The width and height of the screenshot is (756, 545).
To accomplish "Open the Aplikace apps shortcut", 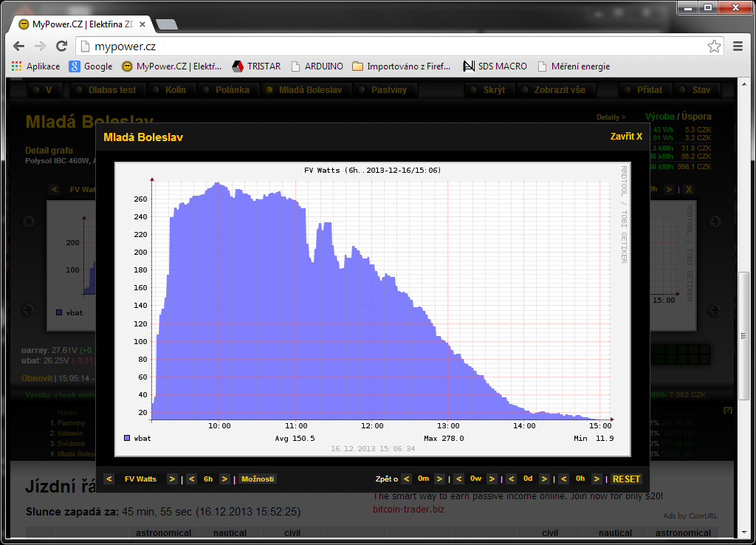I will [35, 66].
